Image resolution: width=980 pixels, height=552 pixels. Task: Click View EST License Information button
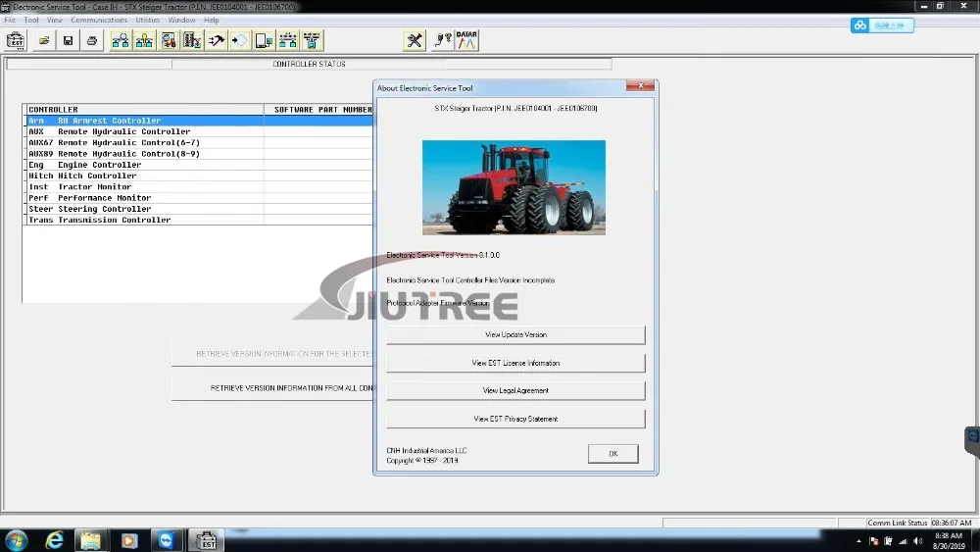click(515, 363)
